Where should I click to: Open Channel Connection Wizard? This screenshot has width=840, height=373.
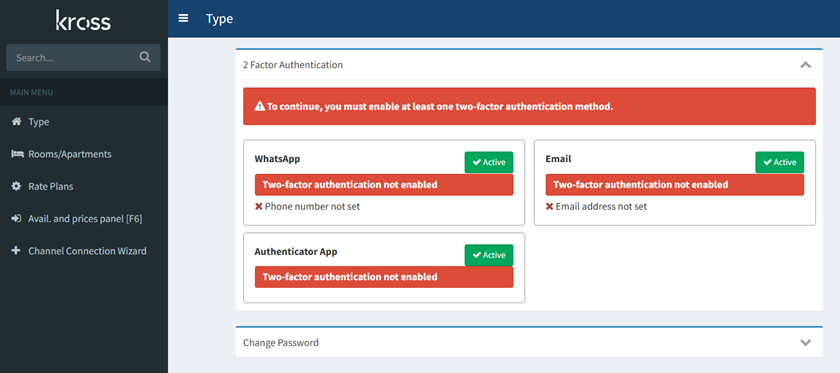point(84,251)
